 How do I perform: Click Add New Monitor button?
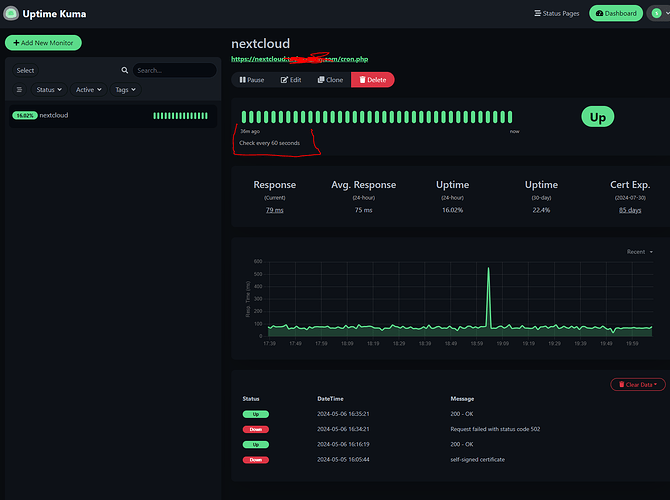coord(43,43)
